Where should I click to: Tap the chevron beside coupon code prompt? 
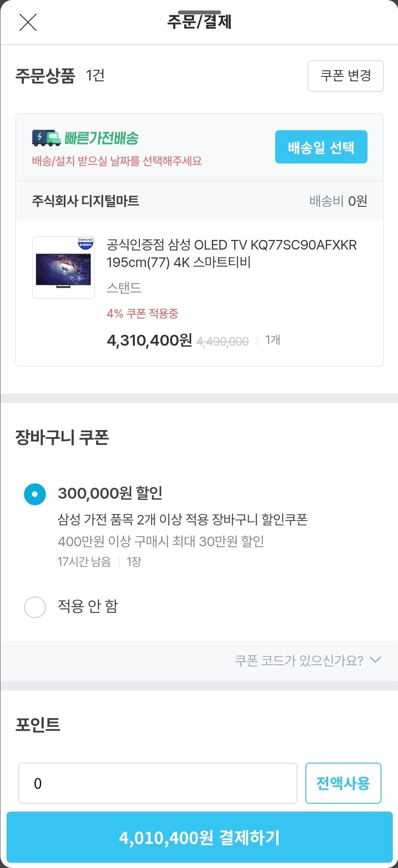pos(375,660)
